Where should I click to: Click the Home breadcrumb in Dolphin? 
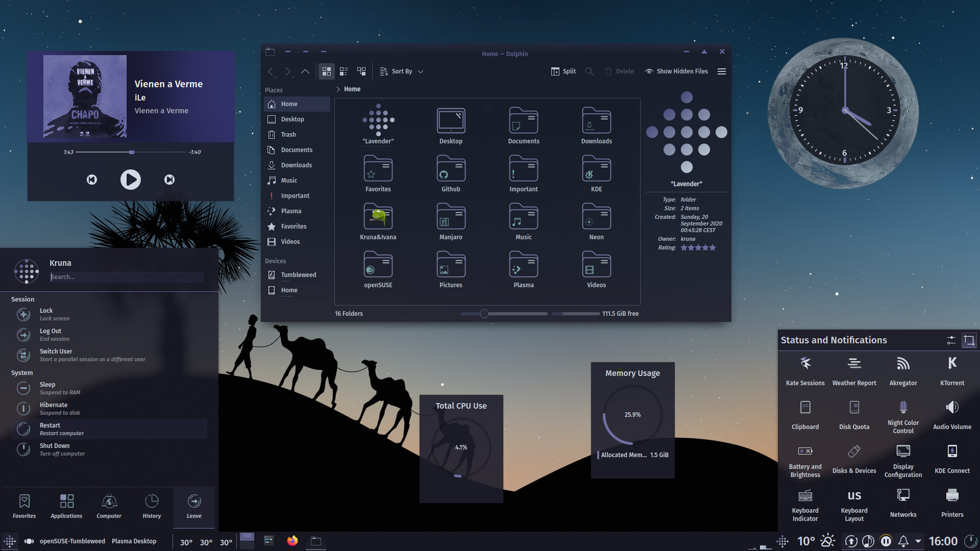(352, 89)
